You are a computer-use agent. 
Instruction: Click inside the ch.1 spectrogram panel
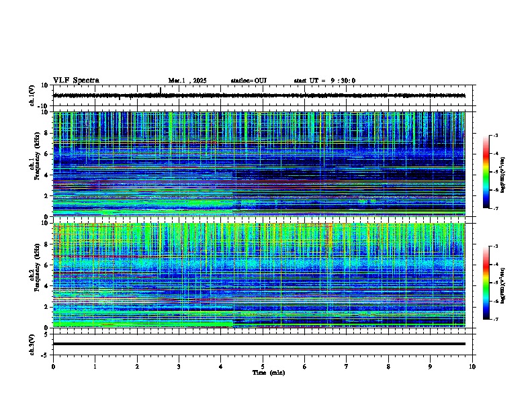(259, 164)
